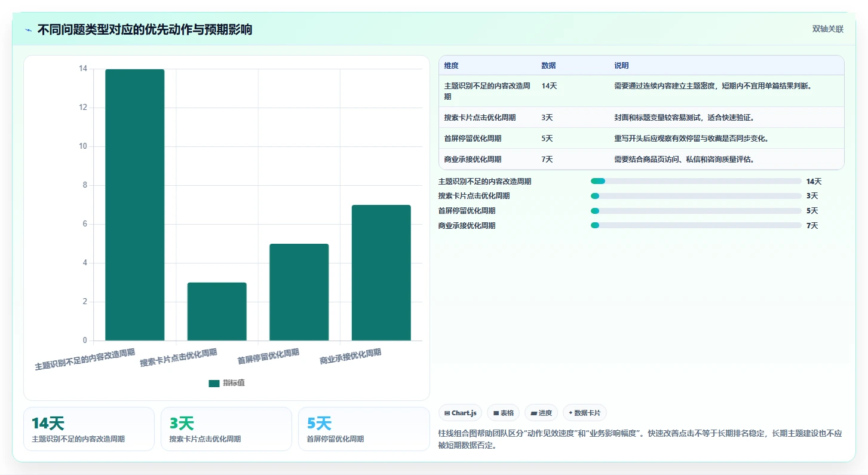Click the chart bar reaching value 7
Image resolution: width=868 pixels, height=475 pixels.
tap(381, 272)
